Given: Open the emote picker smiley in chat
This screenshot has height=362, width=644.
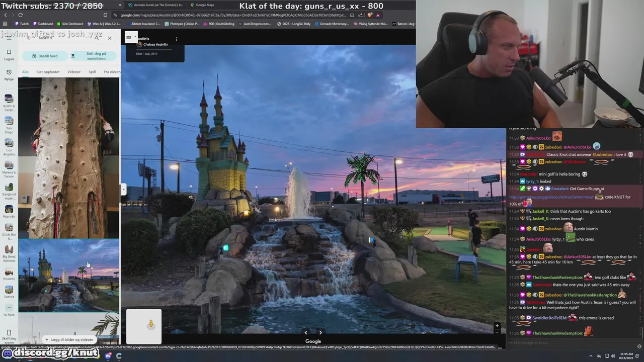Looking at the screenshot, I should [x=639, y=346].
